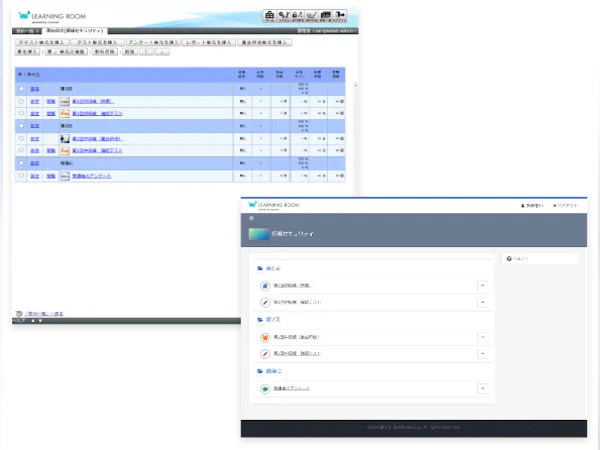Screen dimensions: 600x450
Task: Click orange group training icon in learner view
Action: 265,337
